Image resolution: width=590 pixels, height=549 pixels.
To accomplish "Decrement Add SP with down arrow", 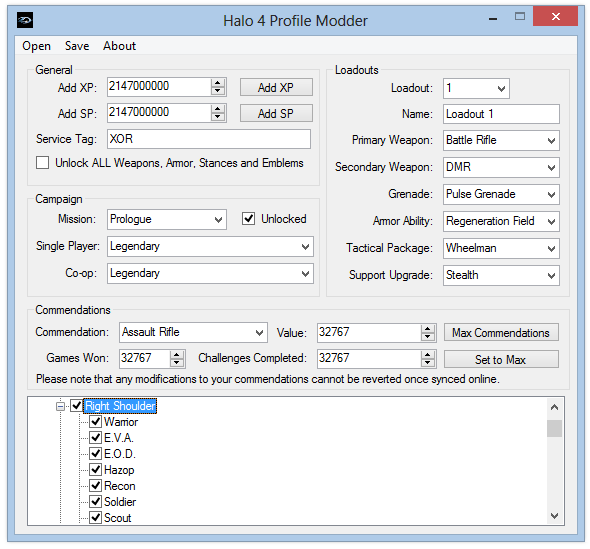I will [x=217, y=117].
